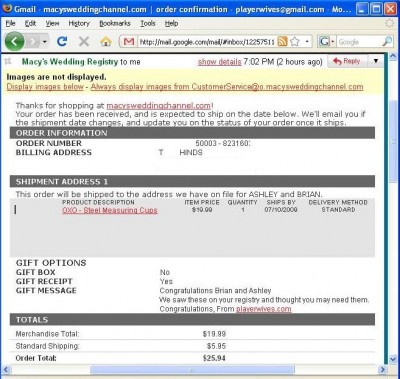Screen dimensions: 400x379
Task: Open the macysweddingchannel.com link
Action: click(x=159, y=106)
